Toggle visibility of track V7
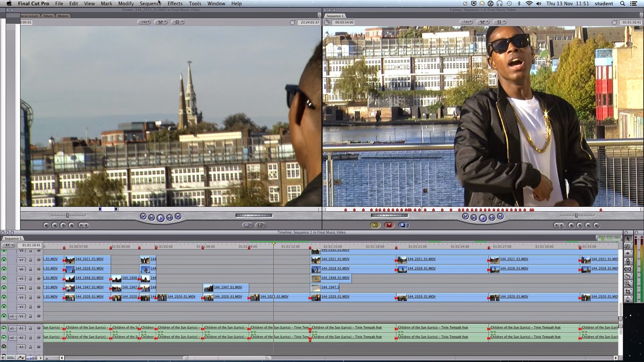 pos(4,260)
